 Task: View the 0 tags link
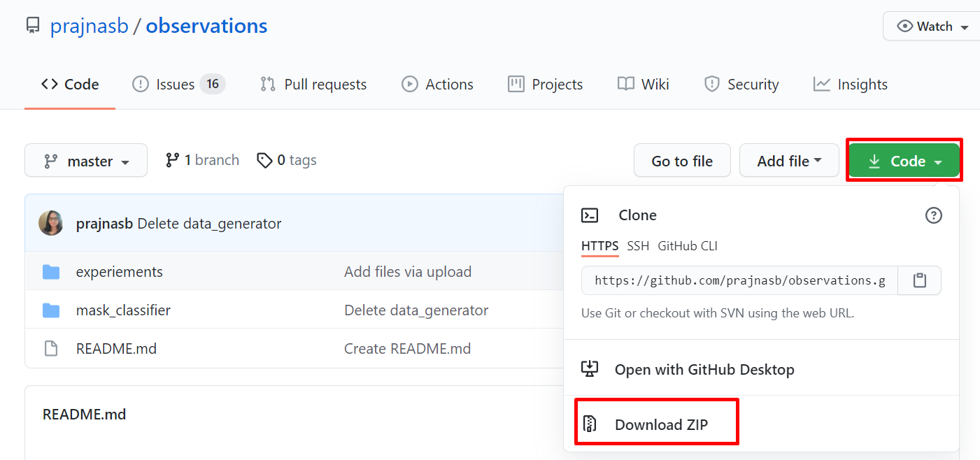pos(287,160)
